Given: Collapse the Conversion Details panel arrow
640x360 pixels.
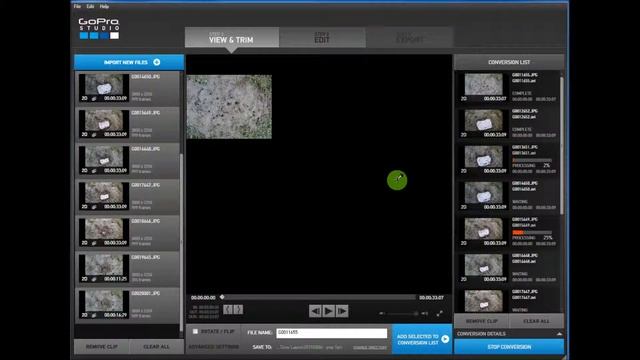Looking at the screenshot, I should tap(559, 334).
